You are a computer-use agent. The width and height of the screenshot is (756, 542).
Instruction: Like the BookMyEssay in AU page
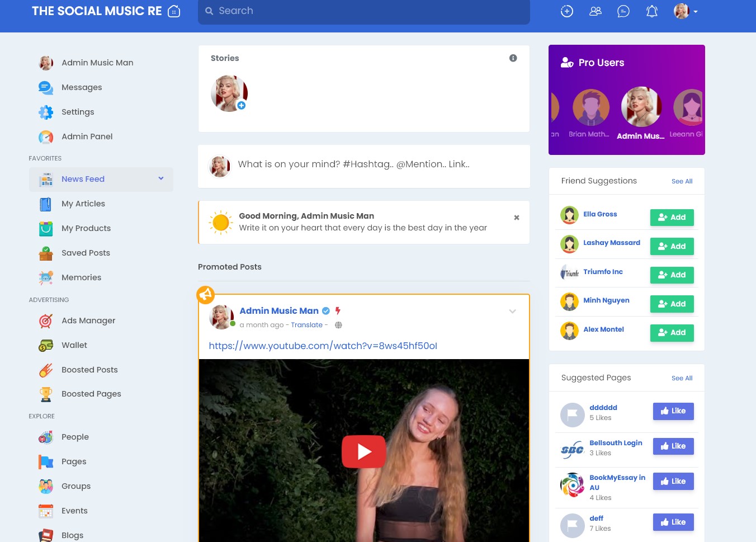(x=673, y=482)
